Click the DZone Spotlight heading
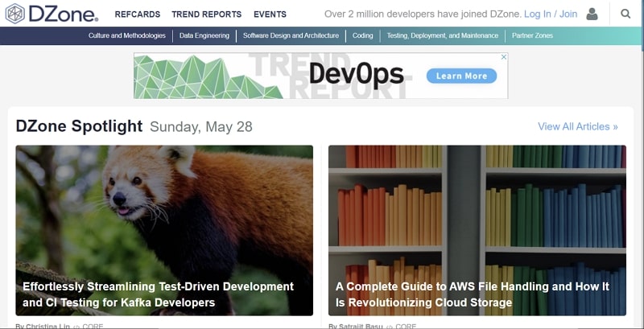Screen dimensions: 644x329 tap(79, 126)
